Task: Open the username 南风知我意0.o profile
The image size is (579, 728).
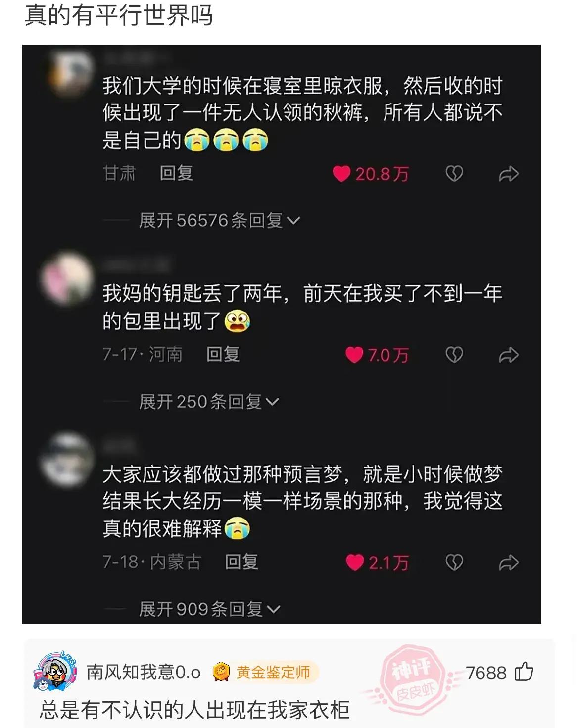Action: coord(144,672)
